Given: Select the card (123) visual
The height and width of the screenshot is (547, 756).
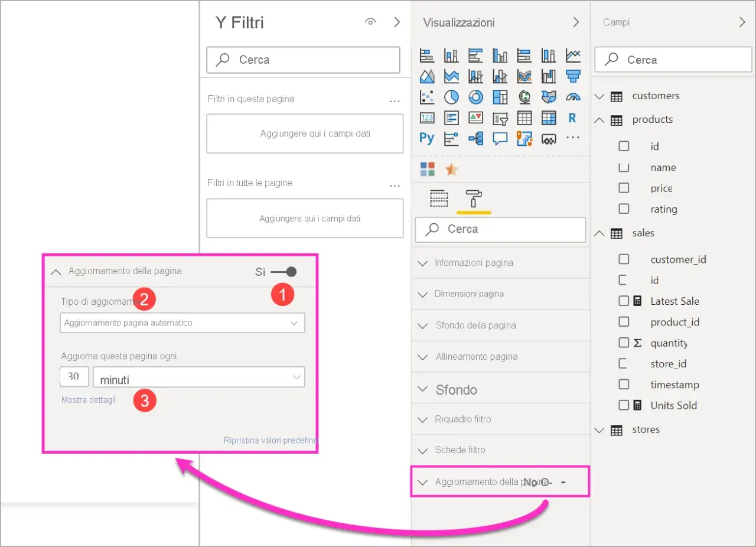Looking at the screenshot, I should (x=427, y=118).
